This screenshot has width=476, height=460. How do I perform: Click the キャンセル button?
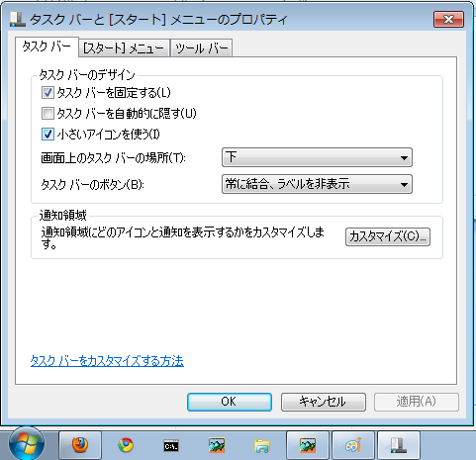(324, 402)
